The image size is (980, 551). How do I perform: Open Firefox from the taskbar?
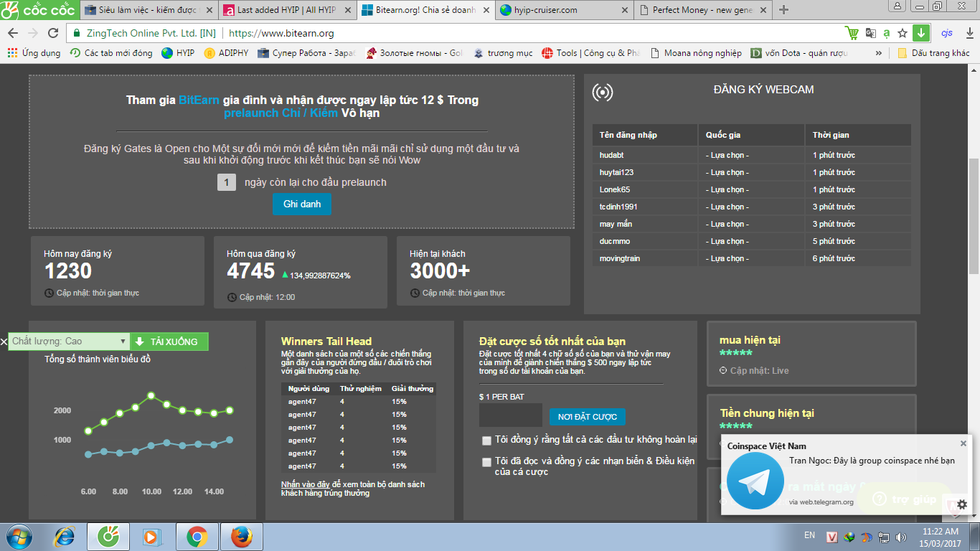pyautogui.click(x=242, y=536)
